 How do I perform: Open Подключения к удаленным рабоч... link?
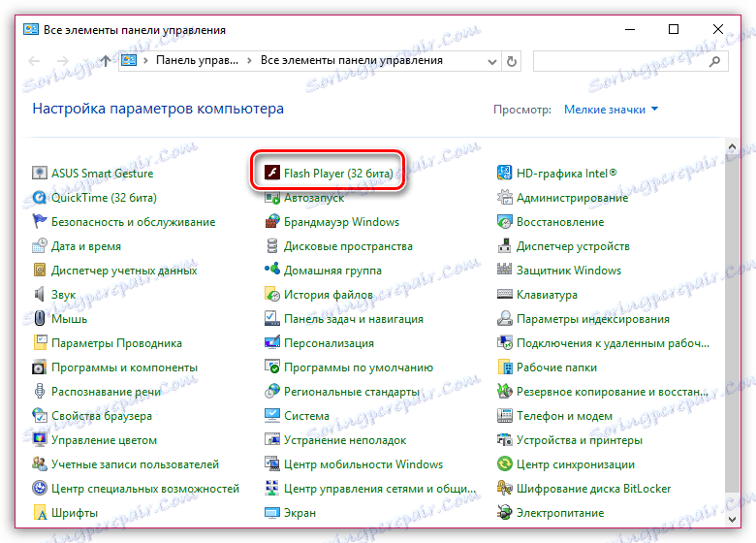click(x=613, y=343)
